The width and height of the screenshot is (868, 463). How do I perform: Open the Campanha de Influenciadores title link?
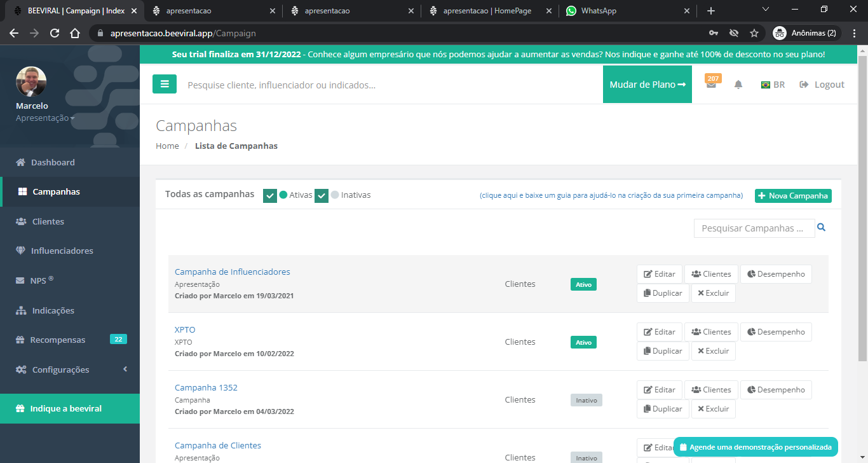click(x=232, y=272)
